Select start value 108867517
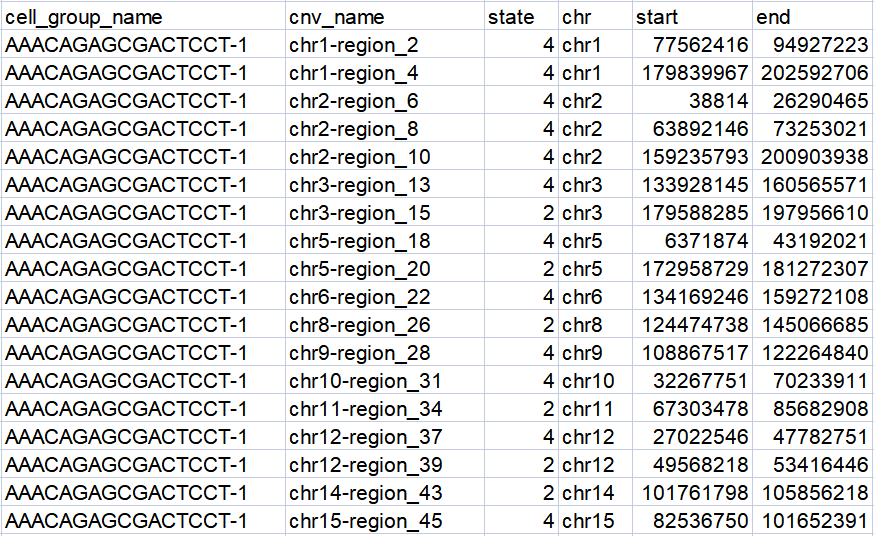This screenshot has width=874, height=536. [692, 352]
